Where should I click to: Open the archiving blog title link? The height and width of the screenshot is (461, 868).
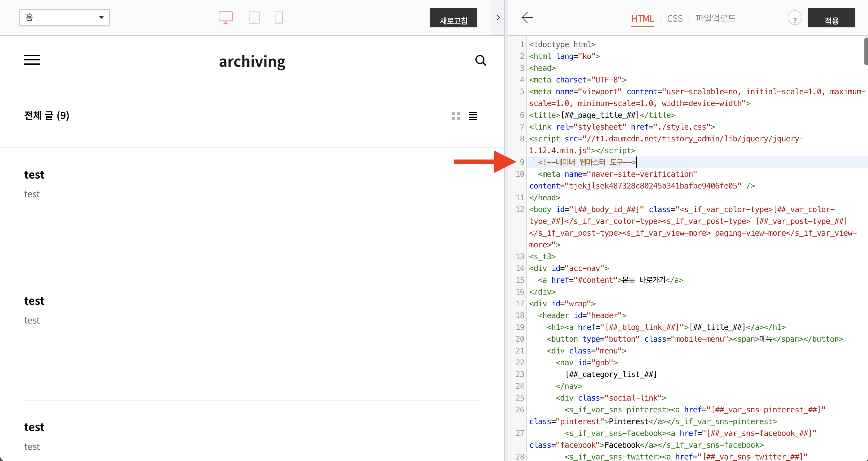252,61
